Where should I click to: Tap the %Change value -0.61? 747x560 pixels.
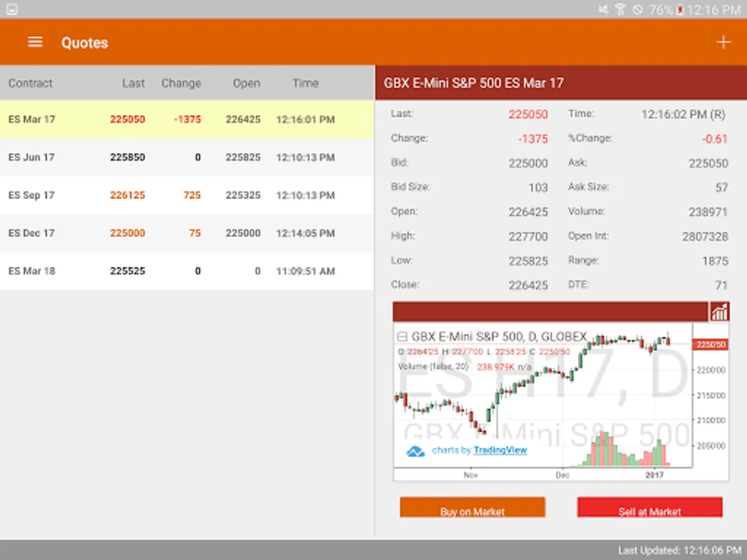coord(715,139)
